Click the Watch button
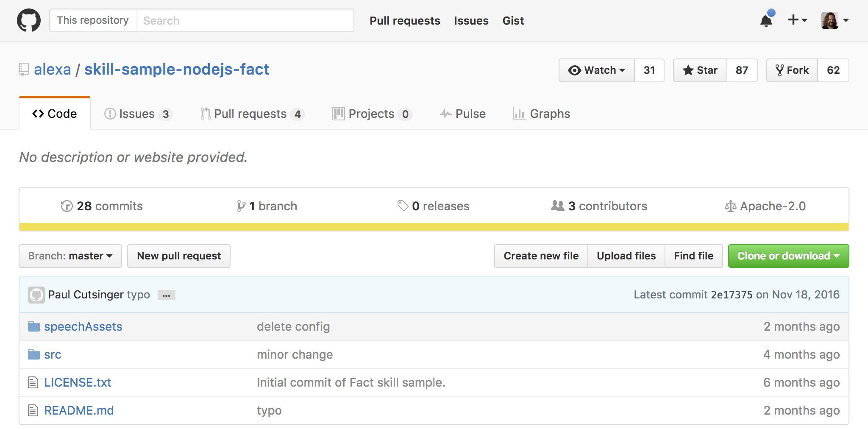 597,70
